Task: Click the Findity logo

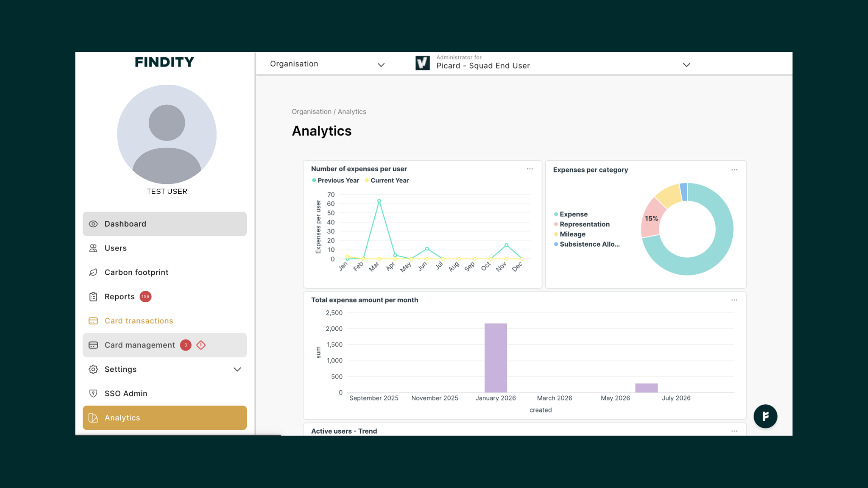Action: pyautogui.click(x=165, y=62)
